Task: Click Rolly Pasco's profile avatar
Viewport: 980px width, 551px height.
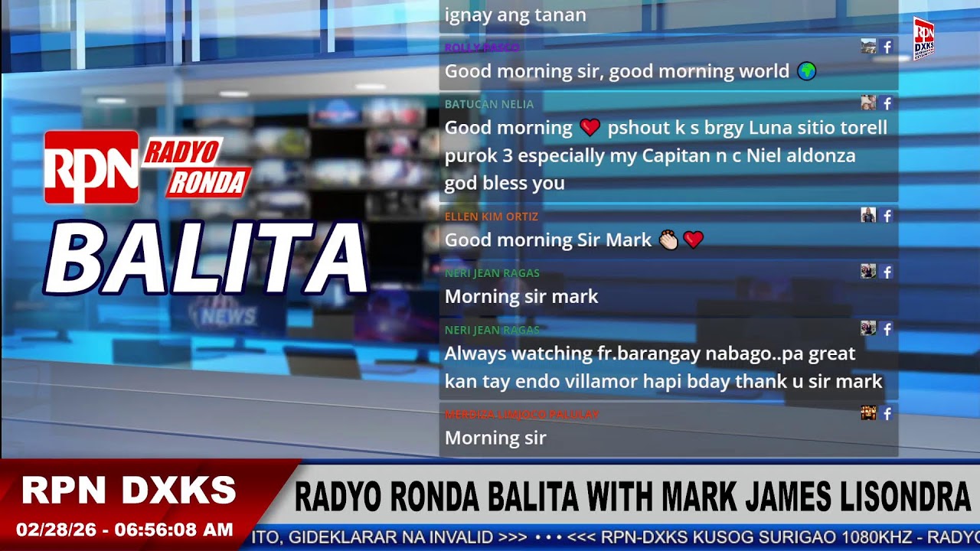Action: coord(868,47)
